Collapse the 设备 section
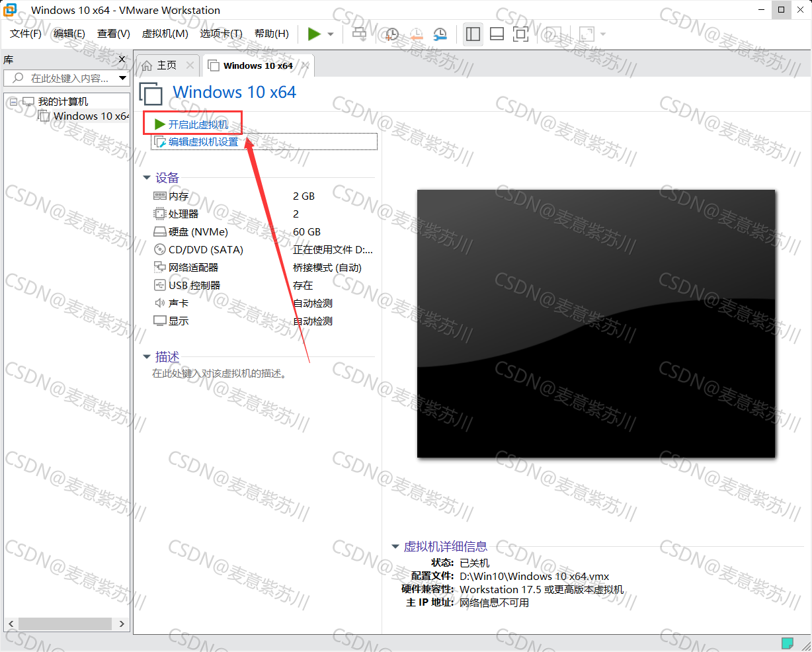The width and height of the screenshot is (812, 652). 147,178
